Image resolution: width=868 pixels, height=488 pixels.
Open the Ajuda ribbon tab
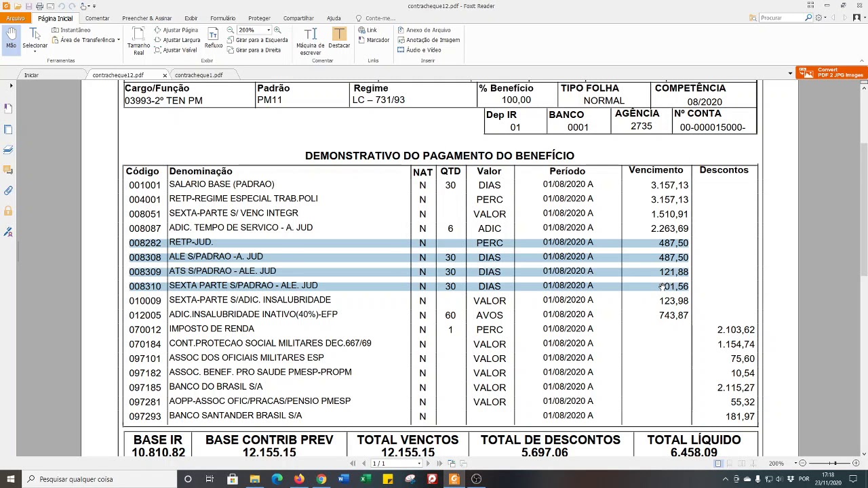334,18
